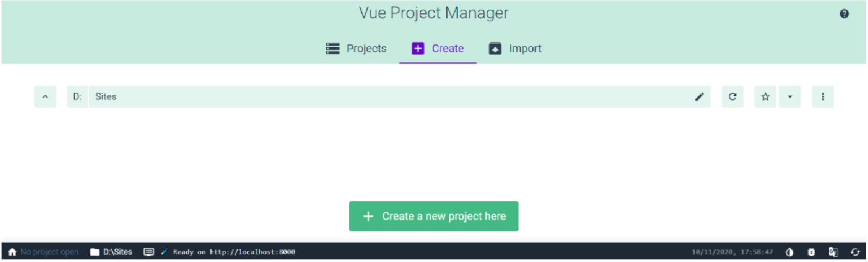Toggle the favorite star for this folder
Viewport: 868px width, 262px height.
765,96
